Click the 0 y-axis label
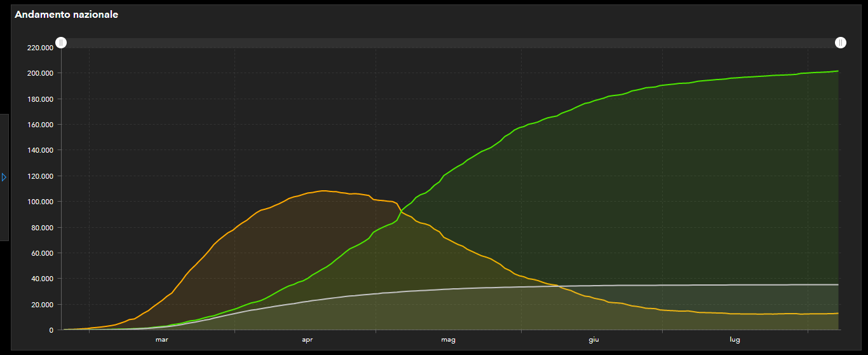Screen dimensions: 868x355 [51, 330]
